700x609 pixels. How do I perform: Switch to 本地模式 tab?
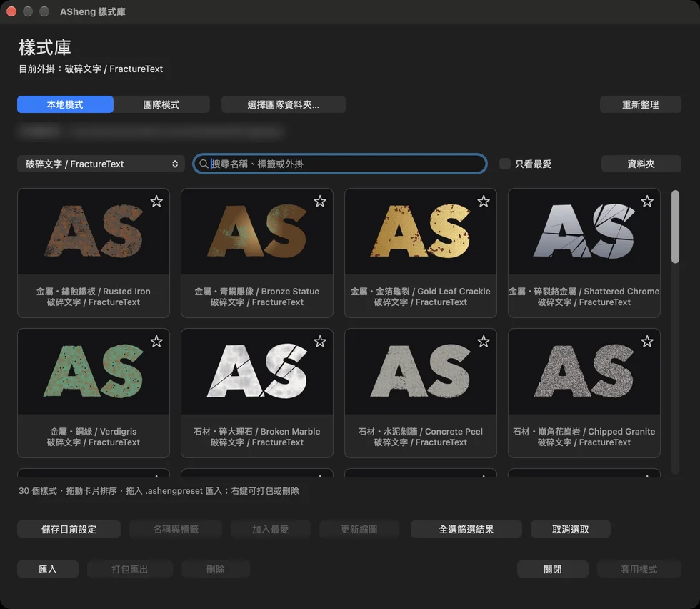pyautogui.click(x=65, y=104)
